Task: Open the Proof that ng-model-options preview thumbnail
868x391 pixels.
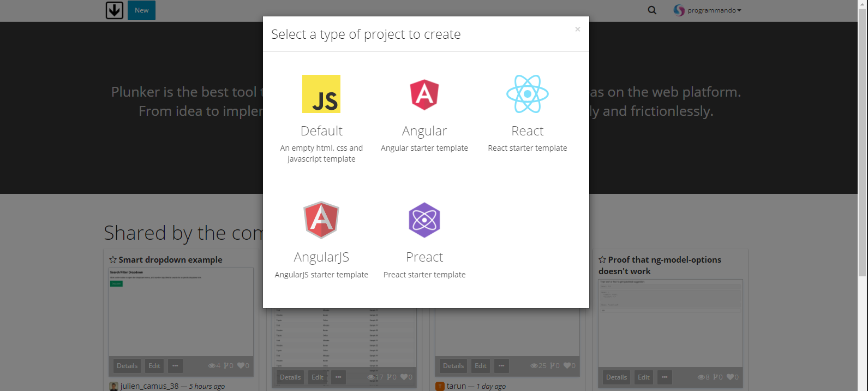Action: [671, 323]
